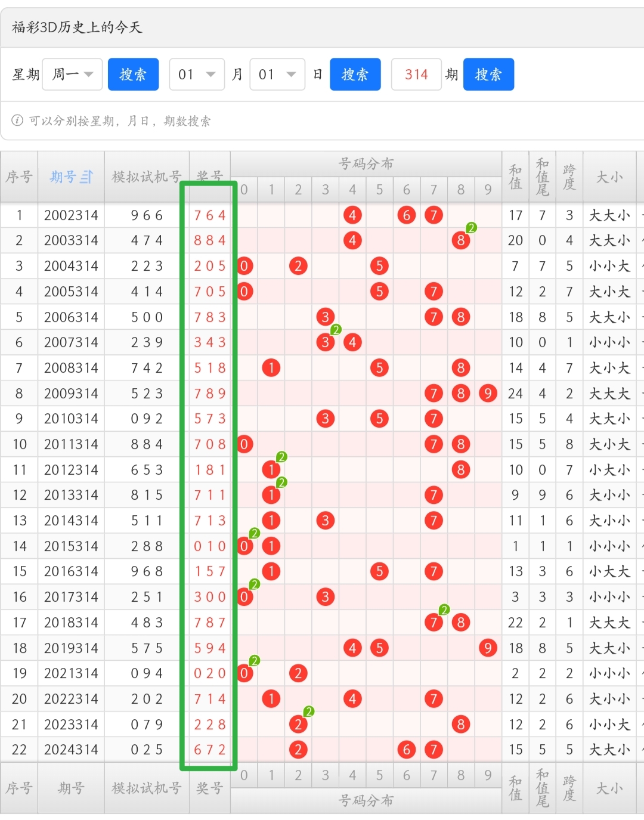
Task: Open the month dropdown showing 01
Action: (x=197, y=75)
